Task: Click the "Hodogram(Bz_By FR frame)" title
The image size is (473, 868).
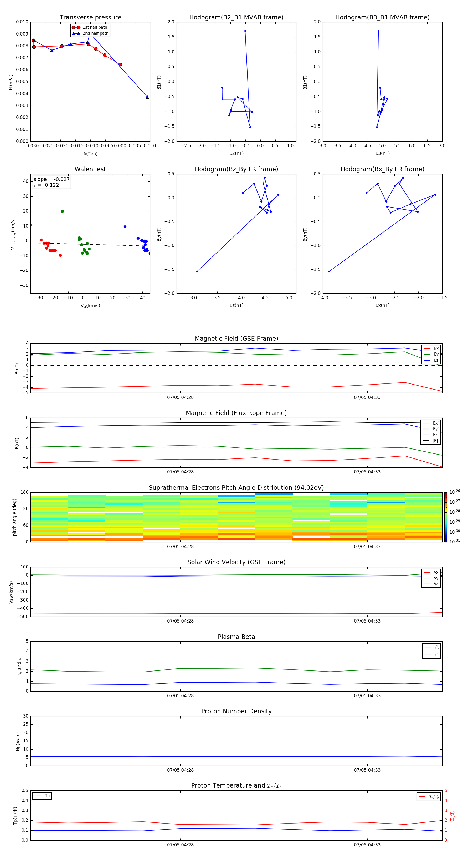Action: (x=236, y=169)
